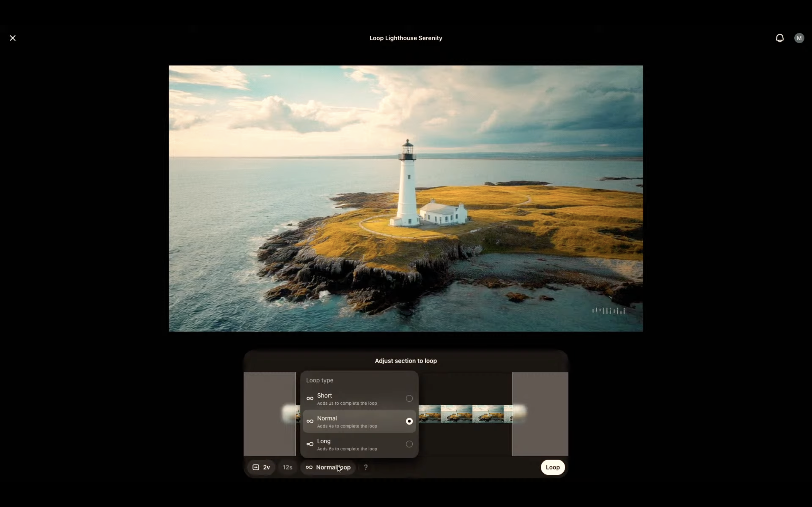812x507 pixels.
Task: Click the Loop Lighthouse Serenity title
Action: 406,38
